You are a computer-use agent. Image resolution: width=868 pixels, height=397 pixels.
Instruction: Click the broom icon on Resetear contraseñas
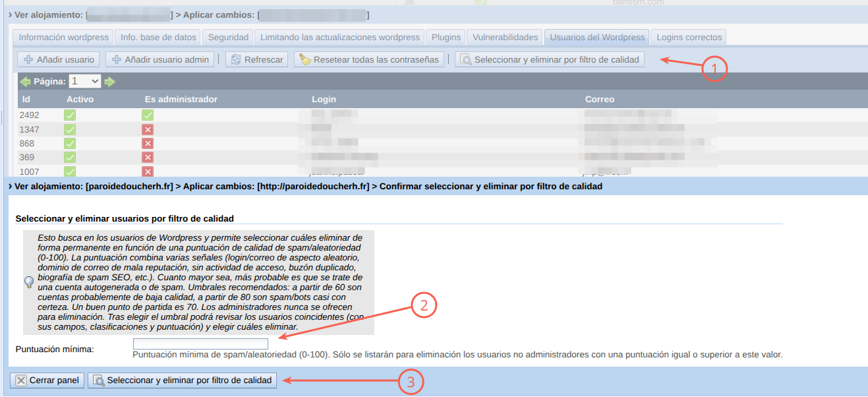pyautogui.click(x=304, y=59)
